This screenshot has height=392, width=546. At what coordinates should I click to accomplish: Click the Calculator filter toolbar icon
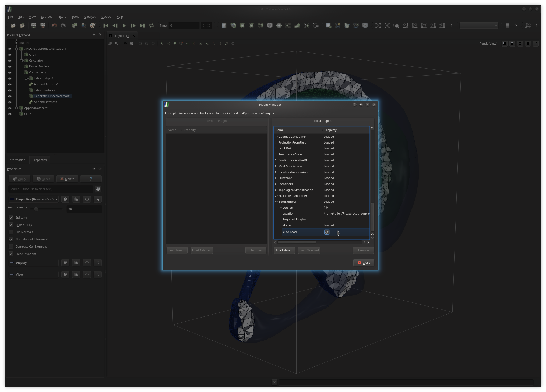pos(224,26)
